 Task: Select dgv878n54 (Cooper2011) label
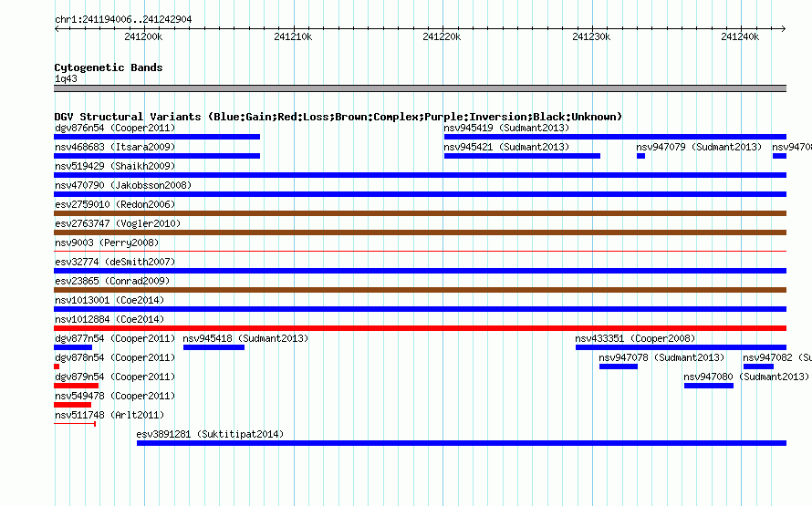coord(115,357)
